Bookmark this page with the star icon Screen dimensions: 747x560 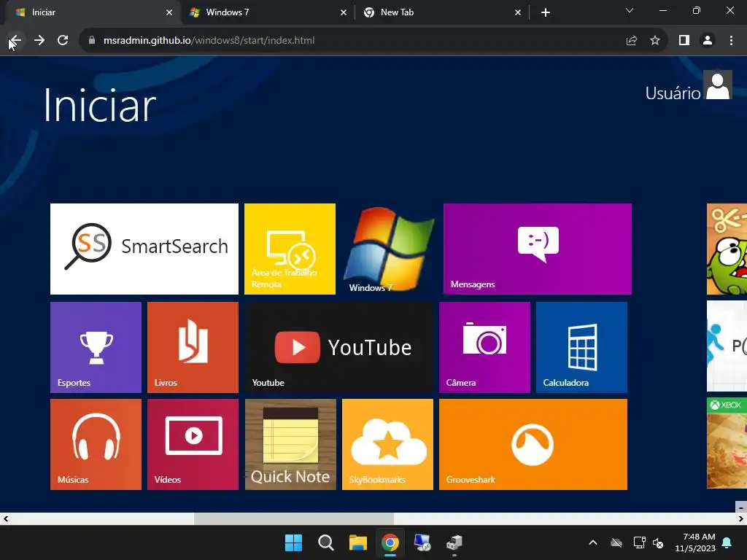tap(655, 41)
